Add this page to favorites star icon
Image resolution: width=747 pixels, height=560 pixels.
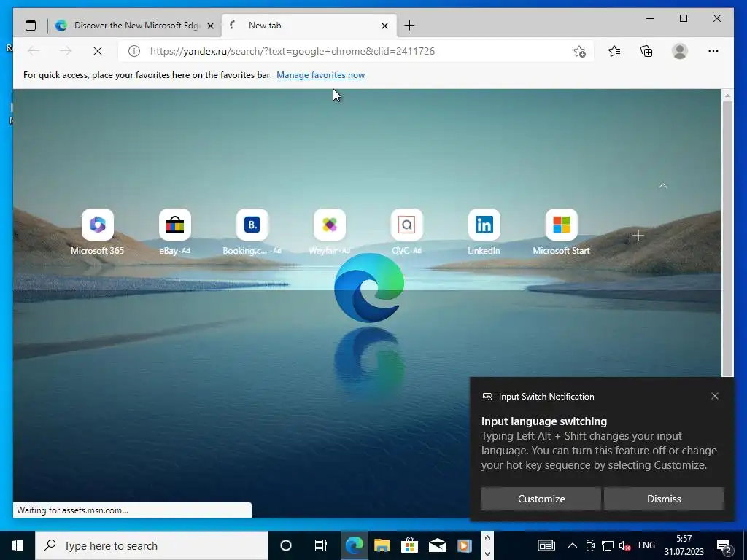click(x=579, y=51)
